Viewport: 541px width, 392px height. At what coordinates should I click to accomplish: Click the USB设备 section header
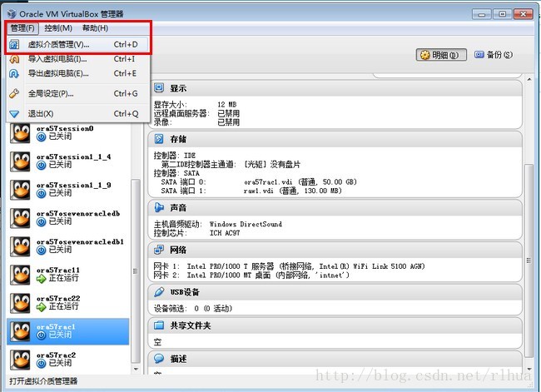coord(335,292)
